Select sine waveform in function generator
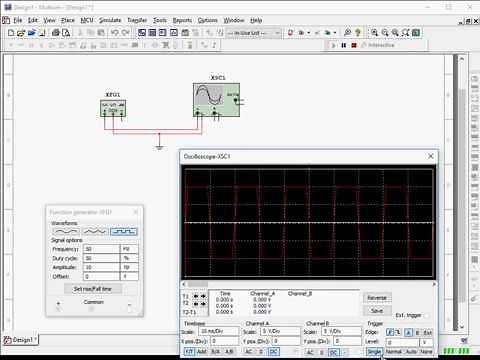 66,231
